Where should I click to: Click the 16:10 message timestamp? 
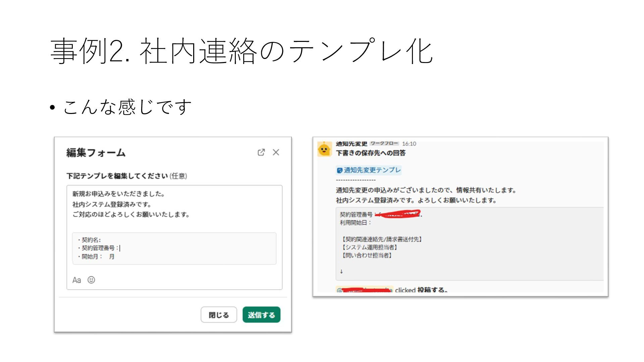[x=409, y=144]
